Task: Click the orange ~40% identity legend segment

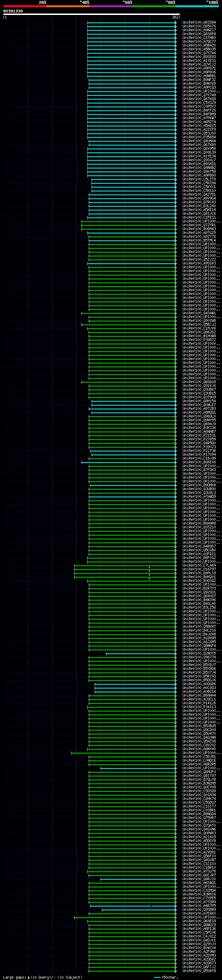Action: point(68,6)
